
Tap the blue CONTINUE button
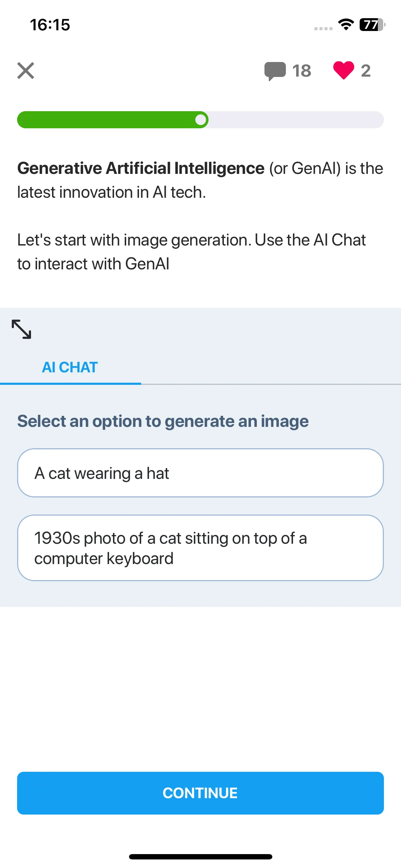coord(200,793)
